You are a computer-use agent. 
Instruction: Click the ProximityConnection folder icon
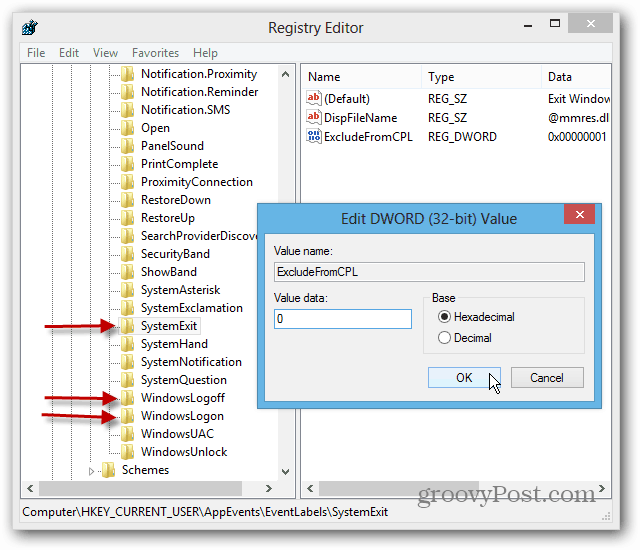(x=127, y=182)
